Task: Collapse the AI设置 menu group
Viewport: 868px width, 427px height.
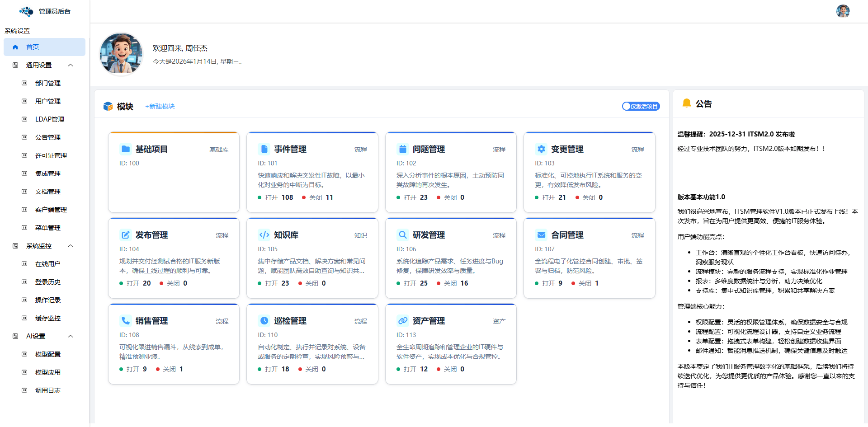Action: click(x=71, y=336)
